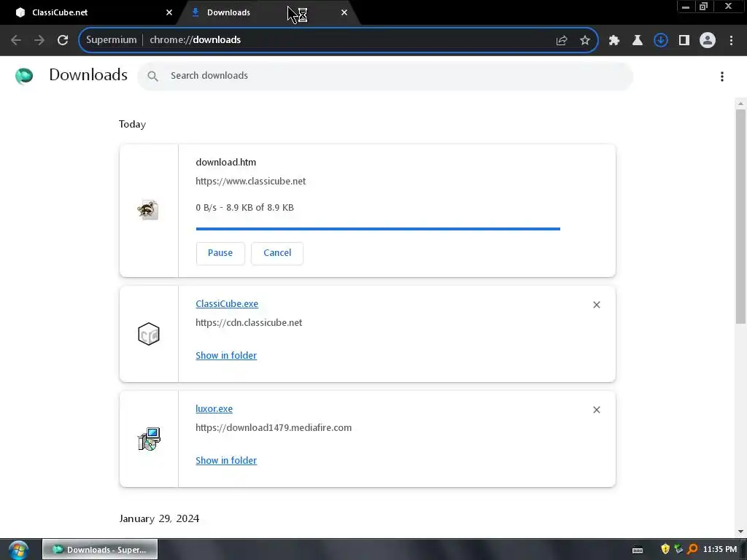Close the Downloads tab

(x=344, y=12)
